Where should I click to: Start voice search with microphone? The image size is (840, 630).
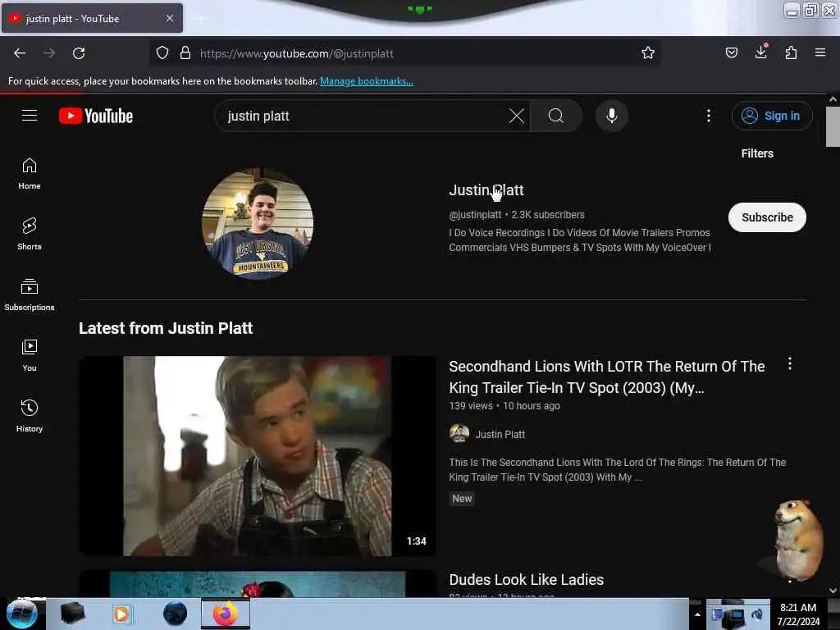coord(612,116)
